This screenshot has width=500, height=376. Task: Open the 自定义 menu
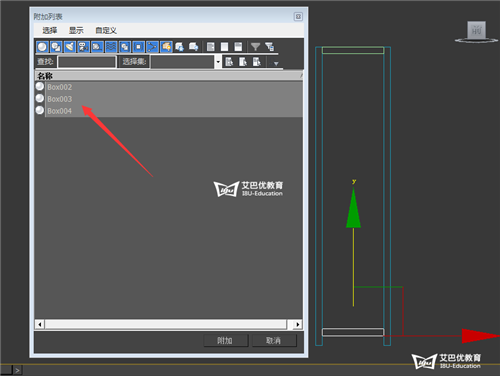click(106, 30)
